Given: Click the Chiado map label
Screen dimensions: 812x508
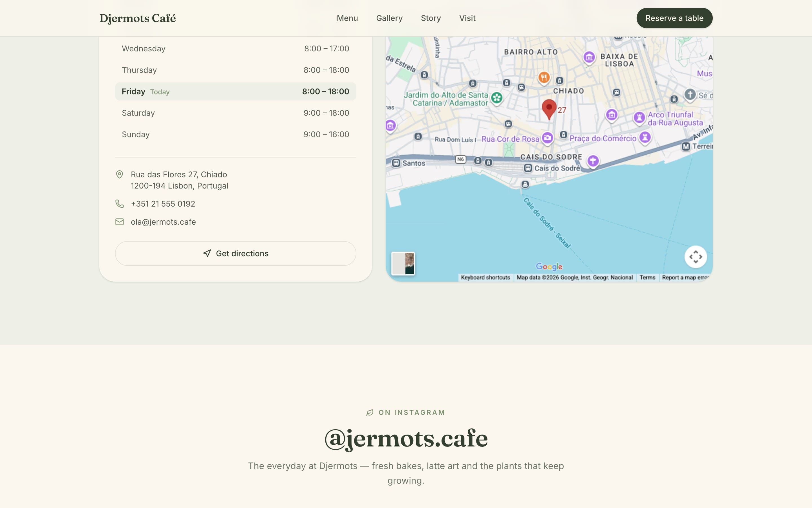Looking at the screenshot, I should (x=568, y=91).
